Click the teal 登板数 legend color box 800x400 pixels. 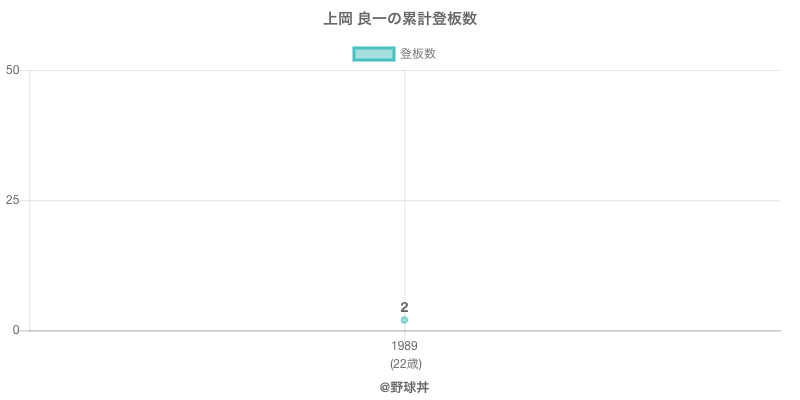(x=374, y=54)
